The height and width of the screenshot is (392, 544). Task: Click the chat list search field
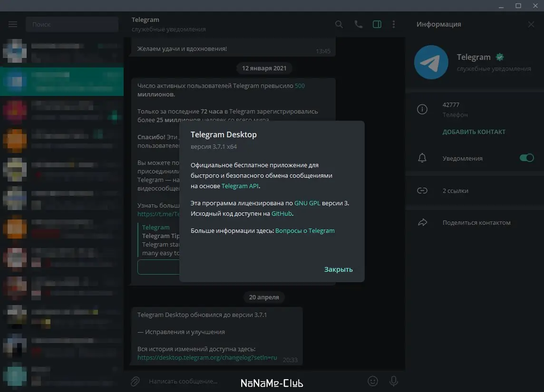[x=72, y=24]
